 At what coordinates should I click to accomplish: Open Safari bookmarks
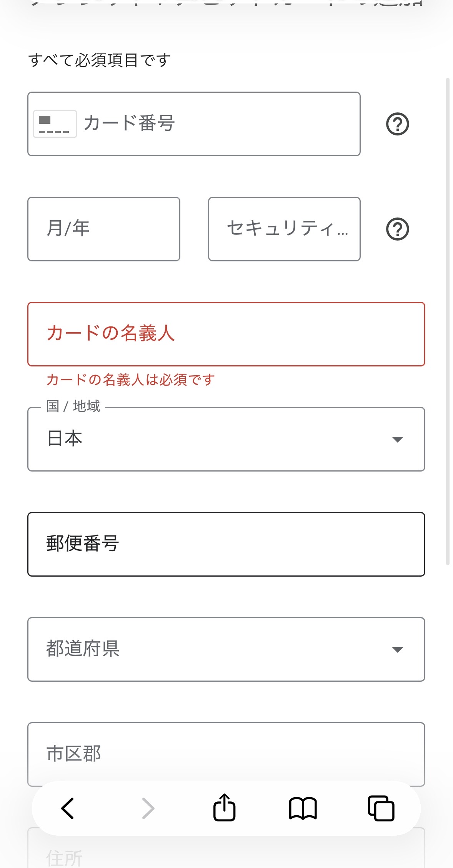pos(303,808)
